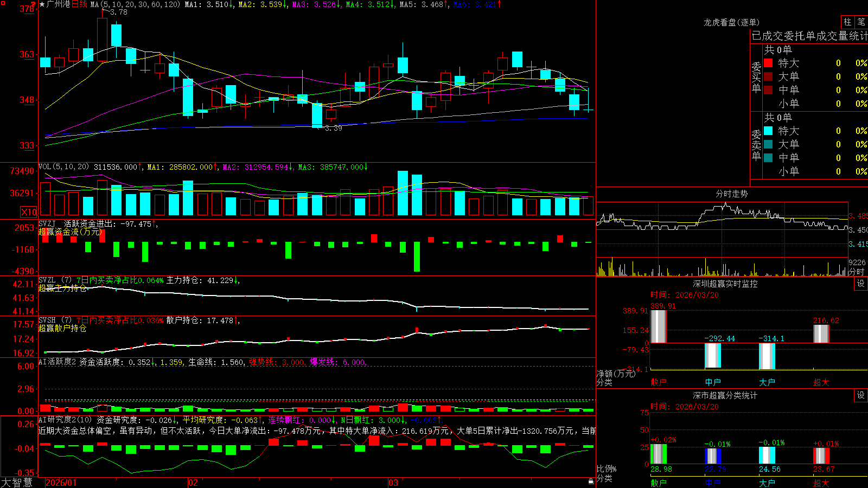Click the 大智慧 logo label
Screen dimensions: 868x488
(17, 482)
